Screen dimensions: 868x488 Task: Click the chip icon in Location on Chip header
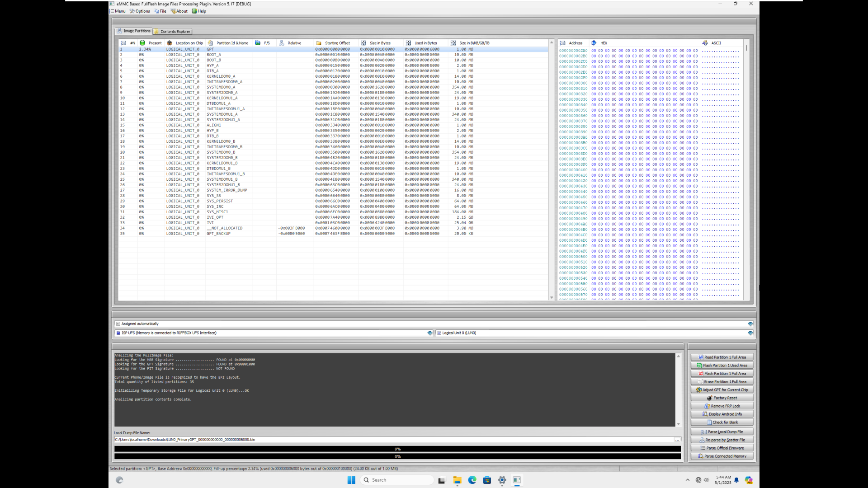tap(170, 43)
